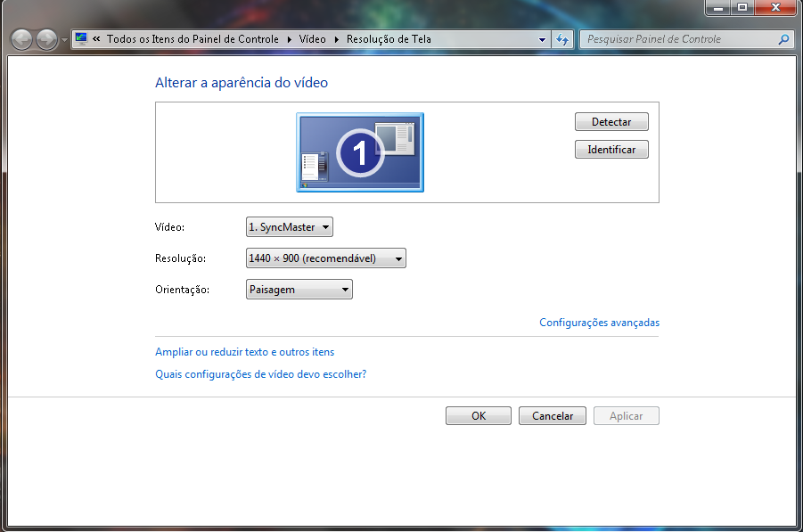Close the Resolução de Tela window
803x532 pixels.
coord(775,8)
